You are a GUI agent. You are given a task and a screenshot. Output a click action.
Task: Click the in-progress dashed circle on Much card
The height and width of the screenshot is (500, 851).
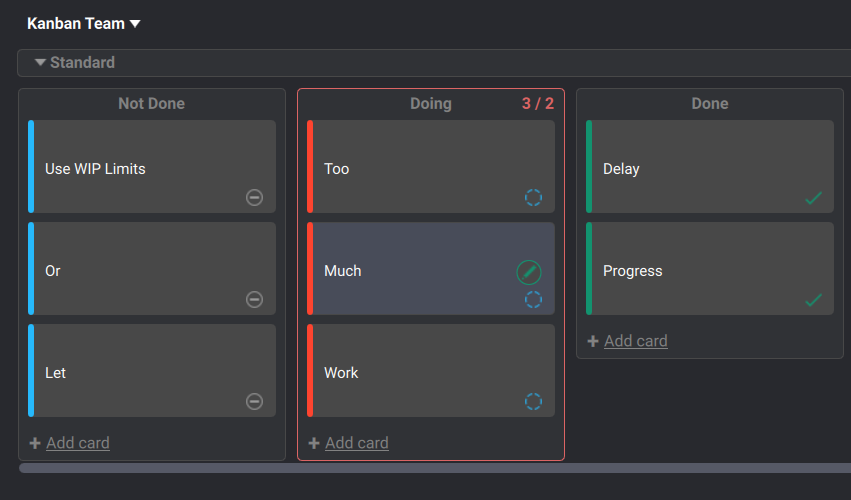pos(534,299)
